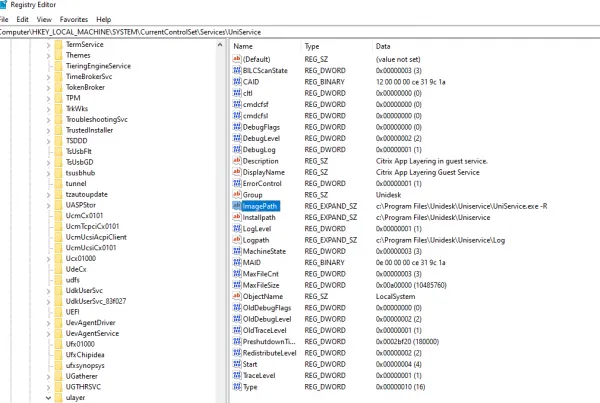This screenshot has height=403, width=600.
Task: Open the Help menu
Action: pyautogui.click(x=103, y=20)
